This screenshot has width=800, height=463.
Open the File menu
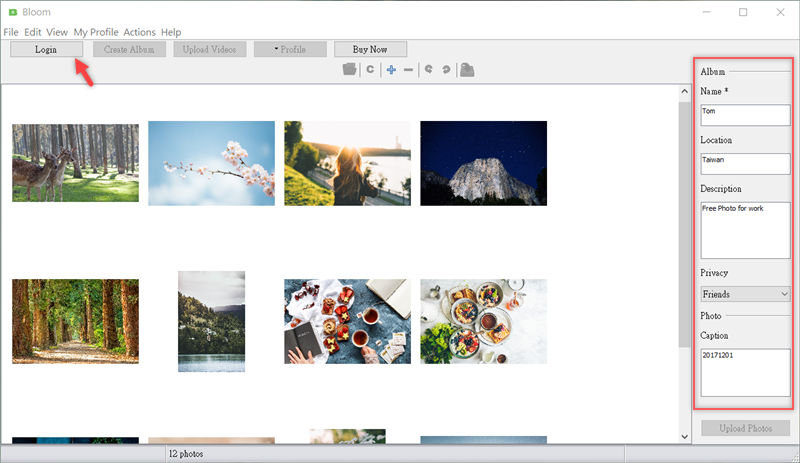11,32
